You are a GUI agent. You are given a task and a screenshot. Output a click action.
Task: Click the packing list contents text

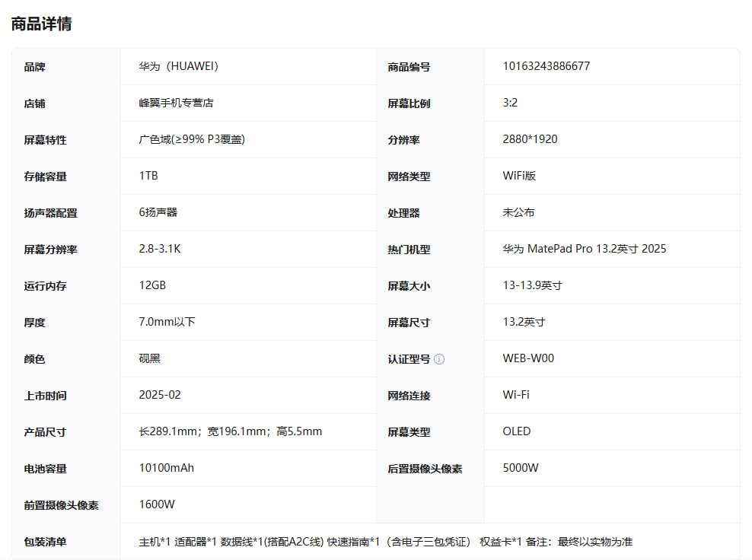[x=385, y=542]
